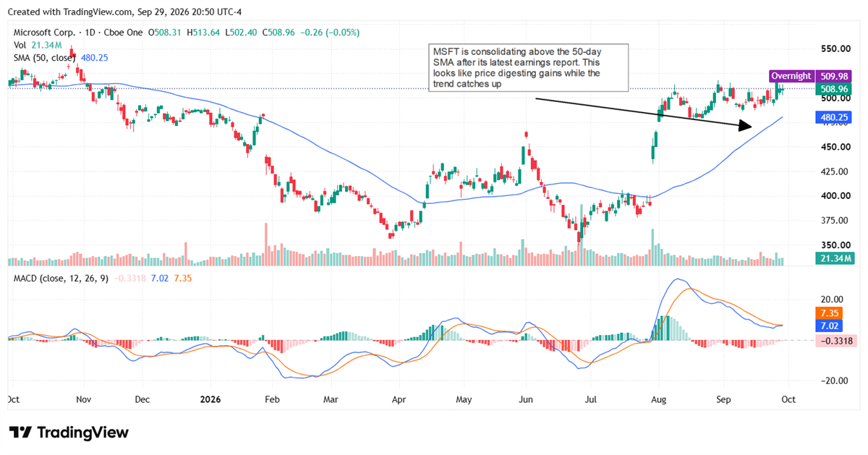Viewport: 868px width, 455px height.
Task: Click the '550.00' price axis label
Action: (834, 48)
